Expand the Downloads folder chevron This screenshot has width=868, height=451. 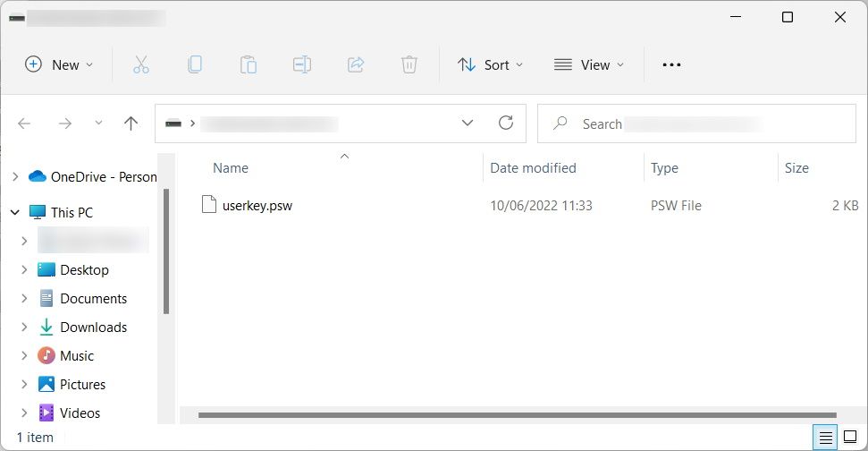[x=24, y=327]
